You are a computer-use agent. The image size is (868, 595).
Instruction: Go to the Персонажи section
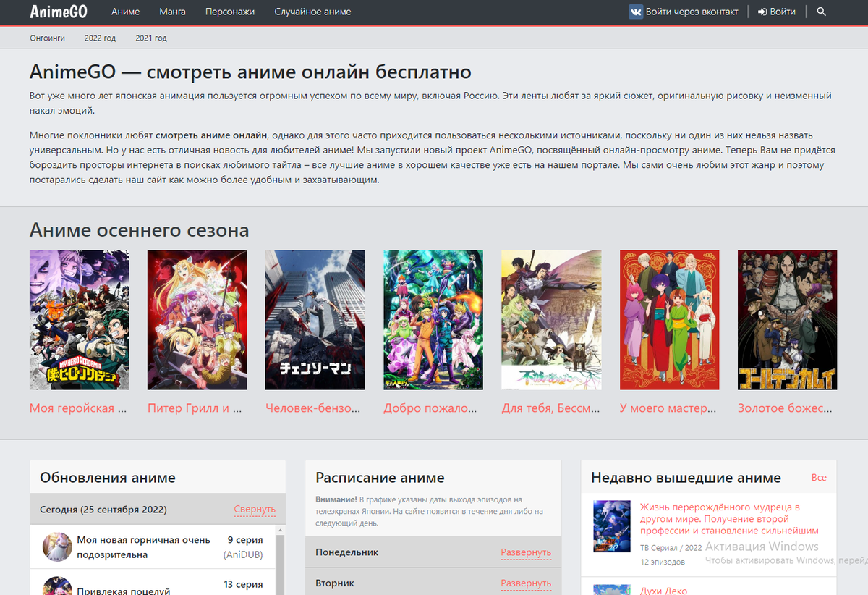click(x=230, y=12)
